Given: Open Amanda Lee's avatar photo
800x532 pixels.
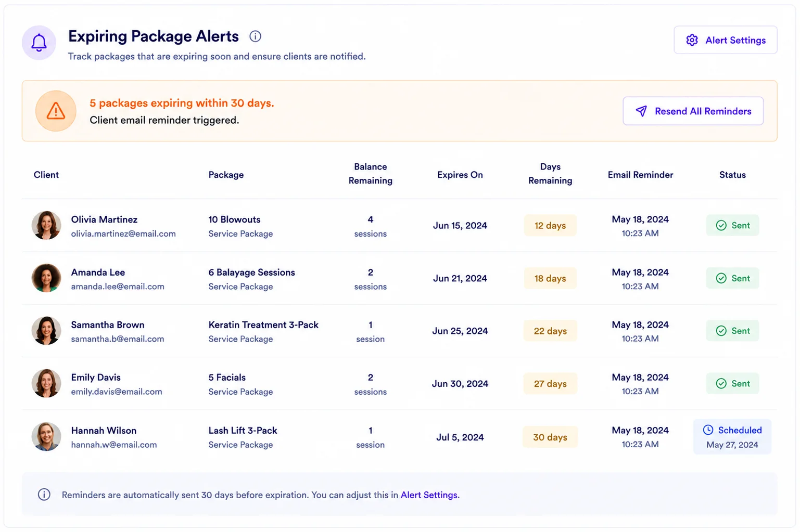Looking at the screenshot, I should (x=46, y=278).
